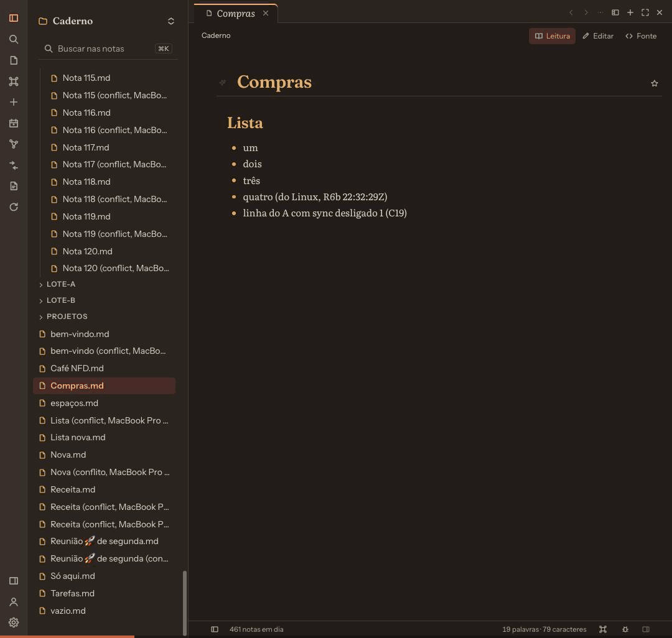
Task: Click the 461 notas em dia status
Action: (x=256, y=629)
